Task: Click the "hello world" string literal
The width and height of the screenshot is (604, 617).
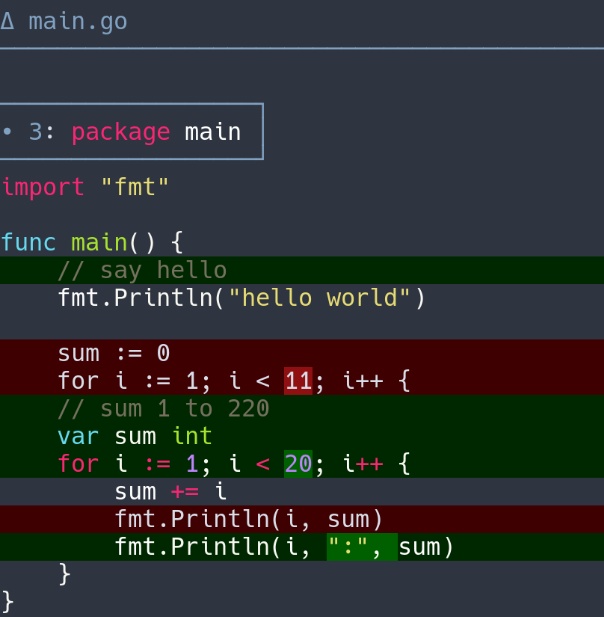Action: (320, 298)
